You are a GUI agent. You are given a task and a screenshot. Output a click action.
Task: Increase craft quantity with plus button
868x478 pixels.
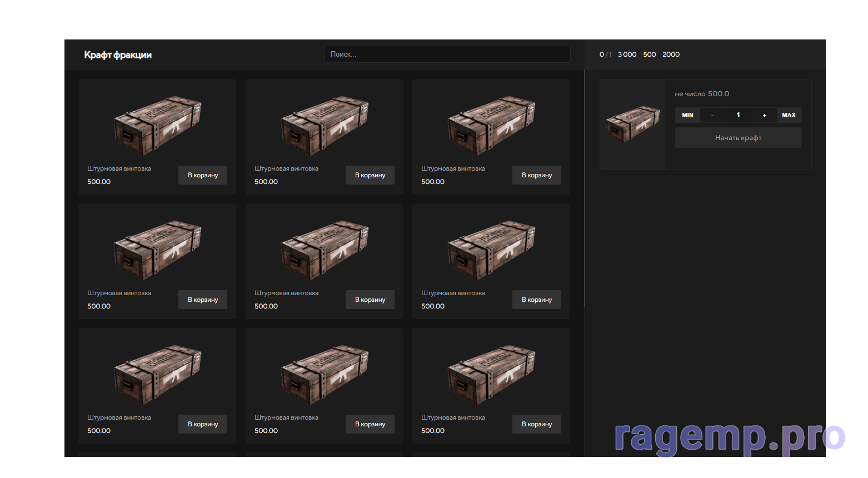click(x=764, y=115)
